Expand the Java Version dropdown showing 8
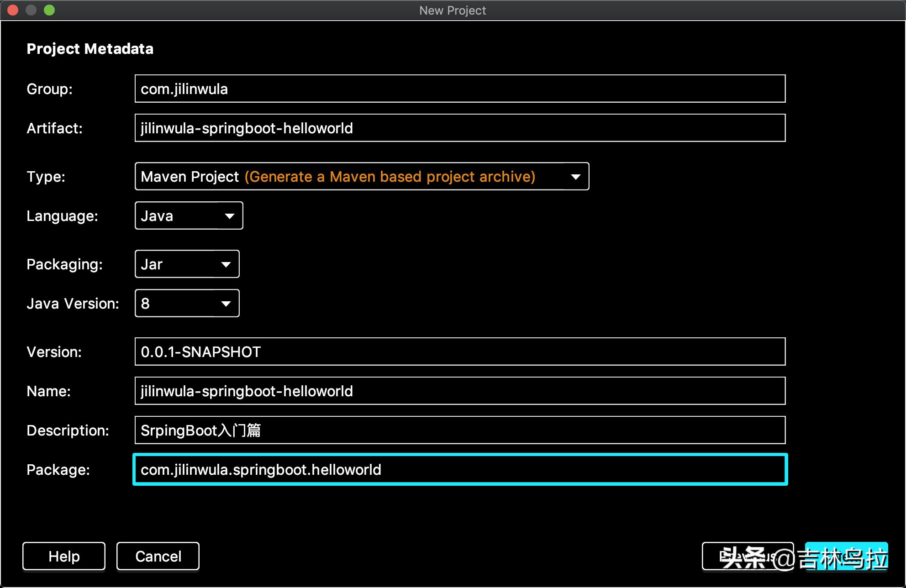The width and height of the screenshot is (906, 588). pos(187,303)
